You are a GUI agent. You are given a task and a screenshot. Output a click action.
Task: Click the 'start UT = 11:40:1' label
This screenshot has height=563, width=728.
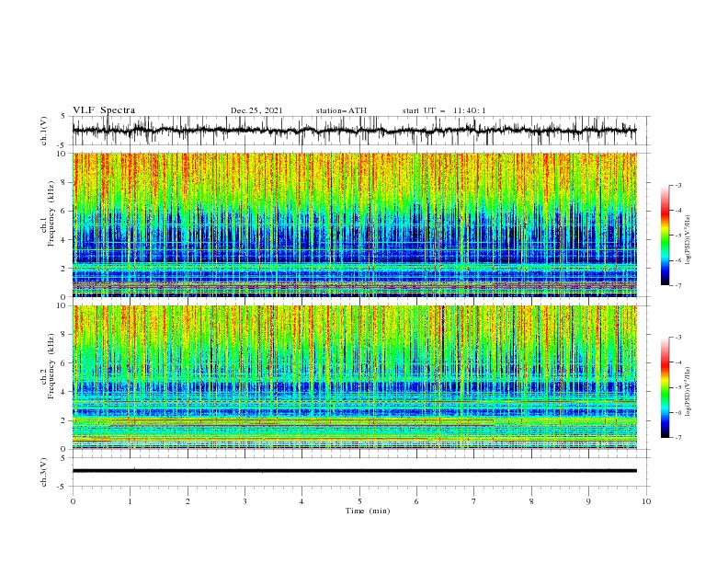click(444, 110)
